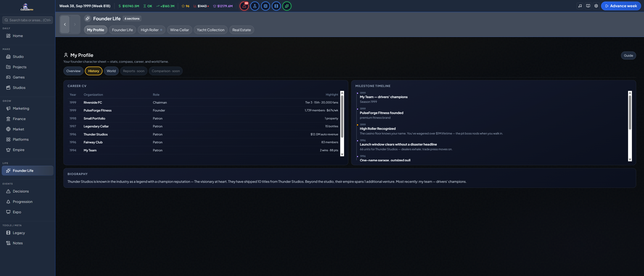Open Expo in the sidebar
Screen dimensions: 644x276
pyautogui.click(x=28, y=212)
